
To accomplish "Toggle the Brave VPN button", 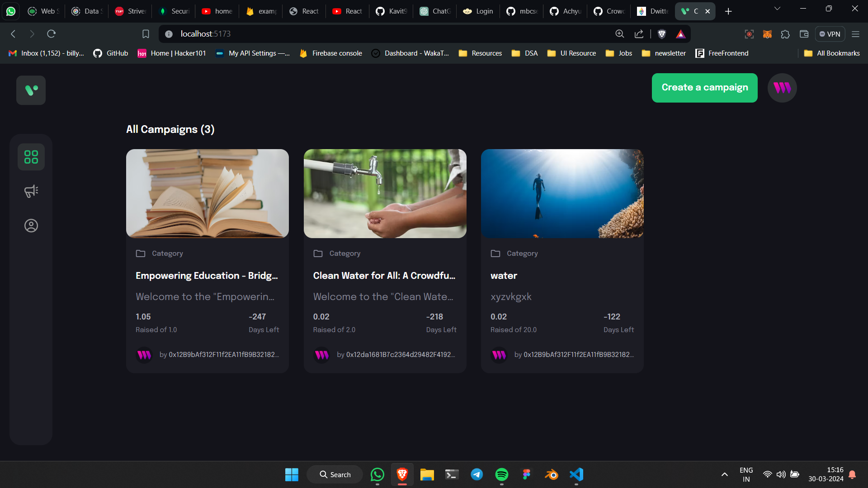I will click(830, 34).
